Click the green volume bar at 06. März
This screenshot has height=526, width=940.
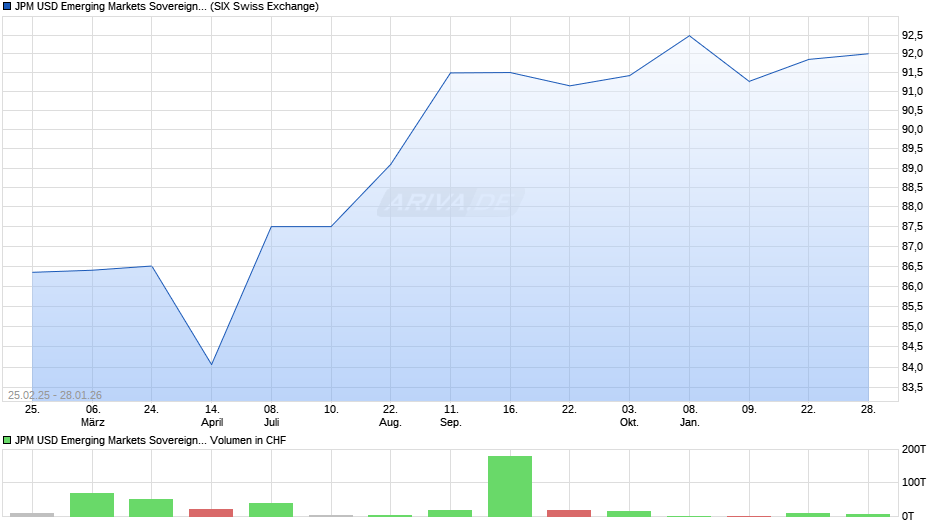coord(92,505)
